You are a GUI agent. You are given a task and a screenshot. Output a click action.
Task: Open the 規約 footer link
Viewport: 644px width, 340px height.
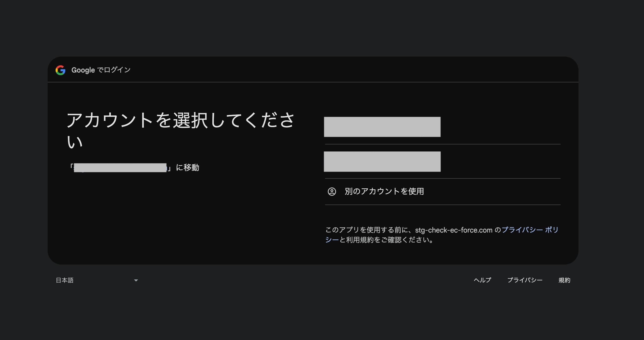(564, 280)
